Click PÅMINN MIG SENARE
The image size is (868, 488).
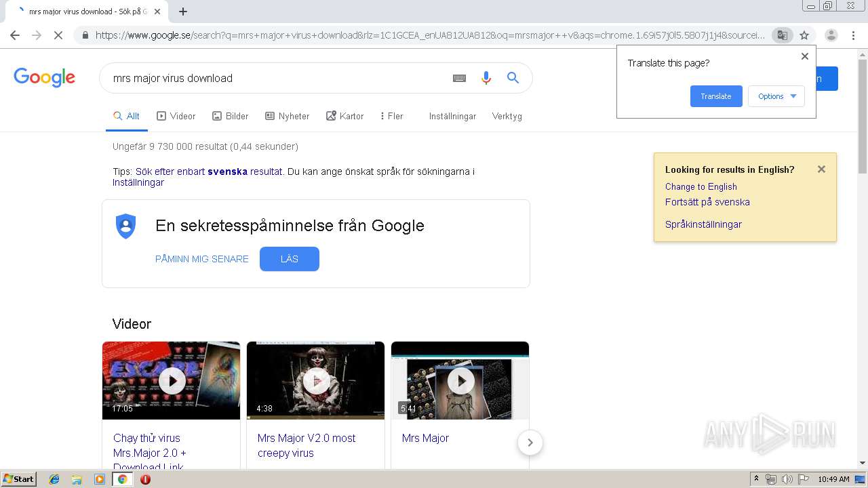click(202, 259)
